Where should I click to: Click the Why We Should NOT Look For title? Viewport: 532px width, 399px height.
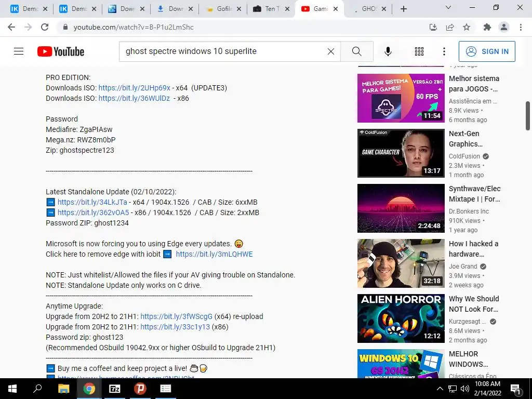click(x=474, y=304)
